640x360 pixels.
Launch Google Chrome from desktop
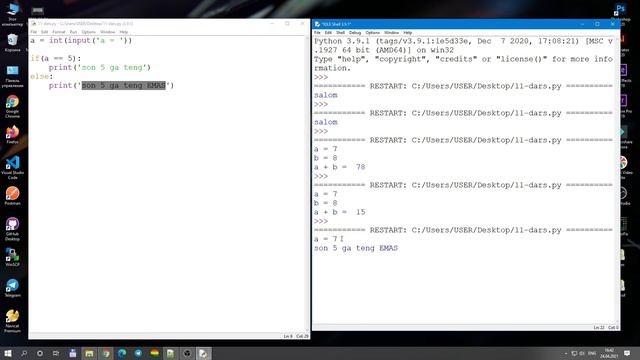click(12, 106)
